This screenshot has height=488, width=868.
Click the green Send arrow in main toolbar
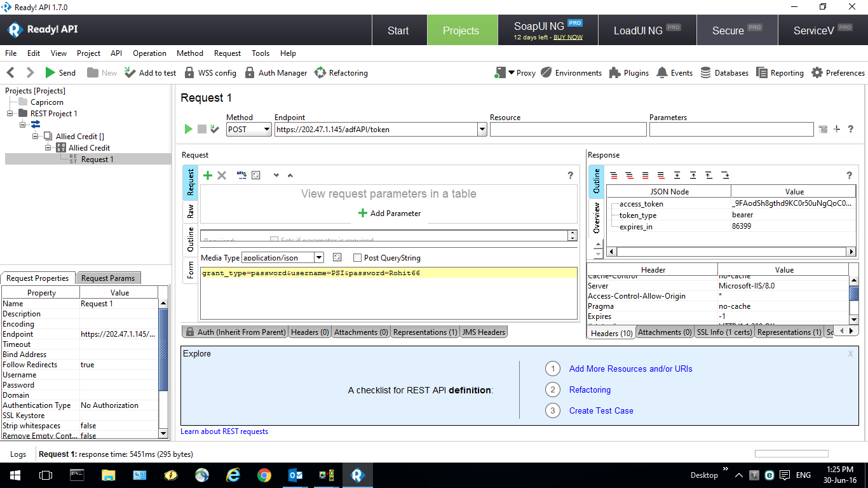(50, 72)
